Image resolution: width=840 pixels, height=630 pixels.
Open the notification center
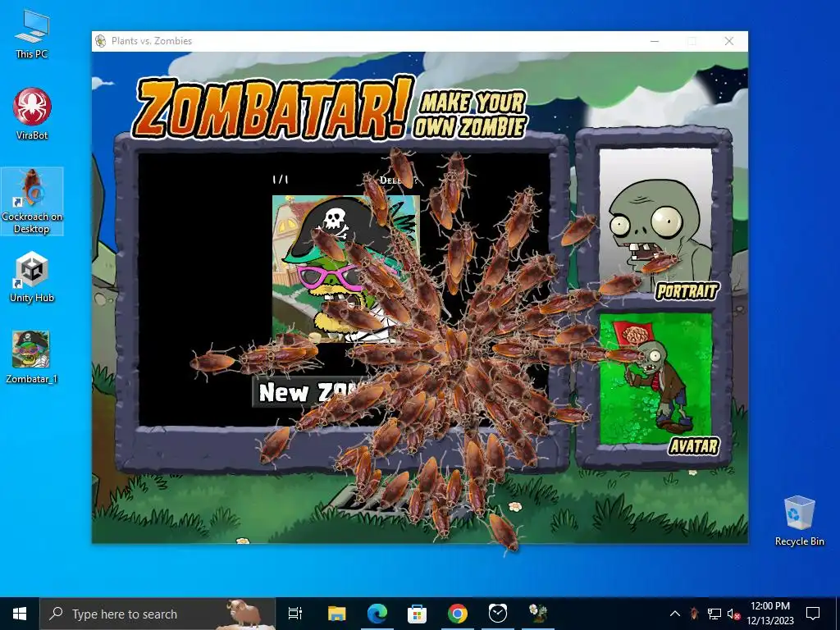(x=813, y=614)
